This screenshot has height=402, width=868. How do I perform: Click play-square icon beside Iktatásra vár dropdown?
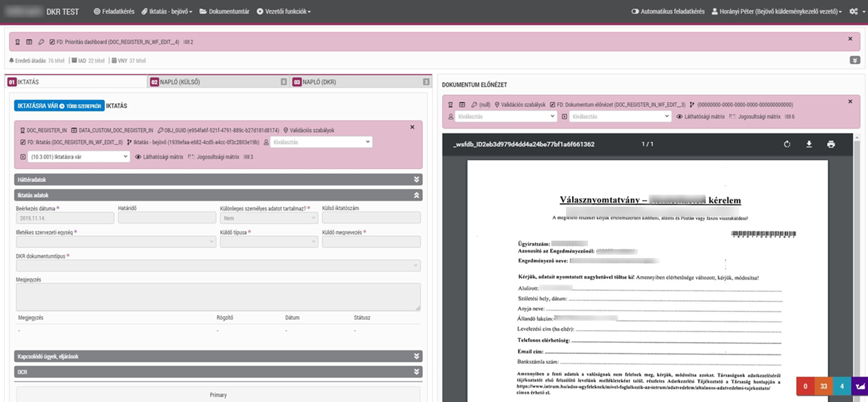[x=23, y=157]
